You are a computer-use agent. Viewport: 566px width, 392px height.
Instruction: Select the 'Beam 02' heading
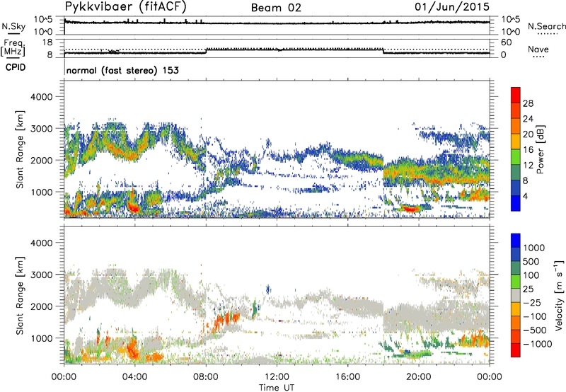[276, 8]
